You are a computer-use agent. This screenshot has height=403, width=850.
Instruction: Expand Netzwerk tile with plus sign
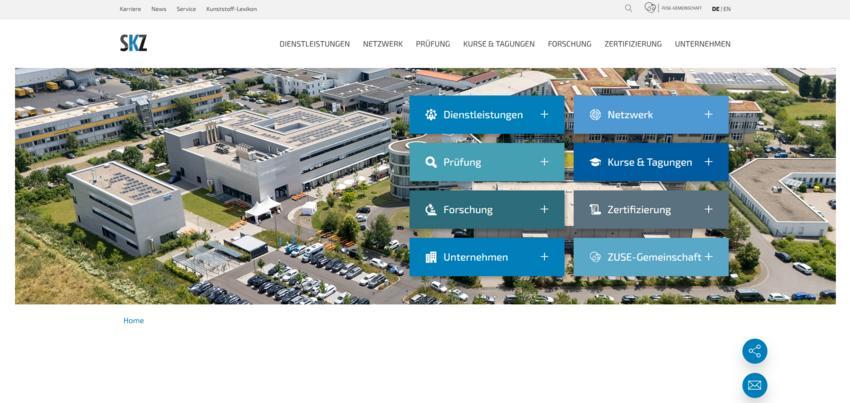[708, 114]
